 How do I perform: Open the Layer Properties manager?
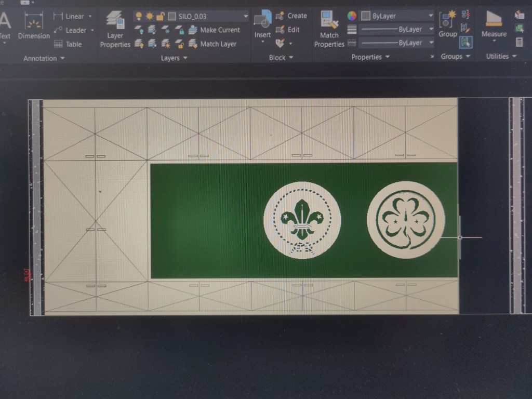115,28
